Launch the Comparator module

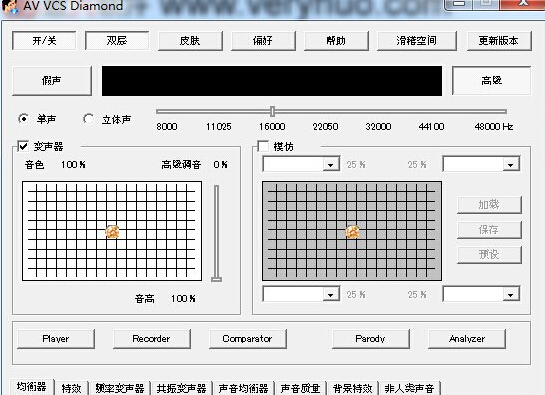pyautogui.click(x=247, y=338)
